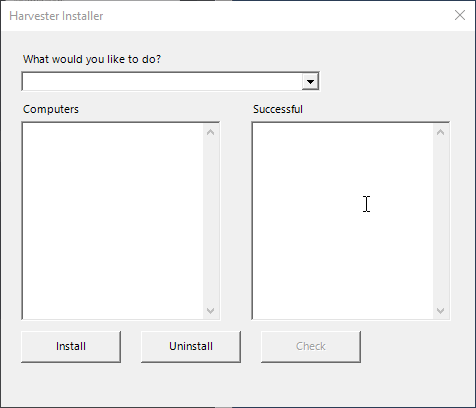Click the 'What would you like to do?' label
The height and width of the screenshot is (408, 476).
(92, 59)
